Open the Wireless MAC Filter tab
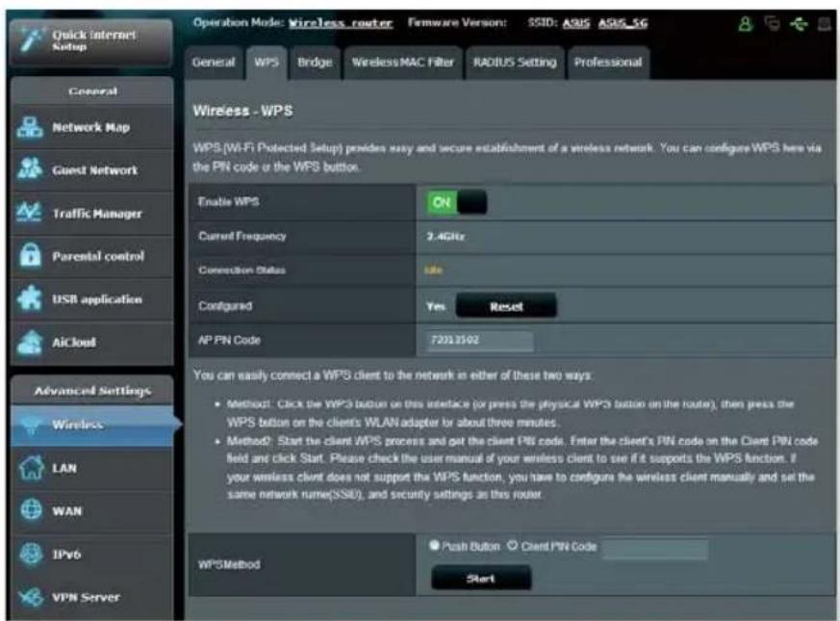Viewport: 840px width, 621px height. (403, 63)
